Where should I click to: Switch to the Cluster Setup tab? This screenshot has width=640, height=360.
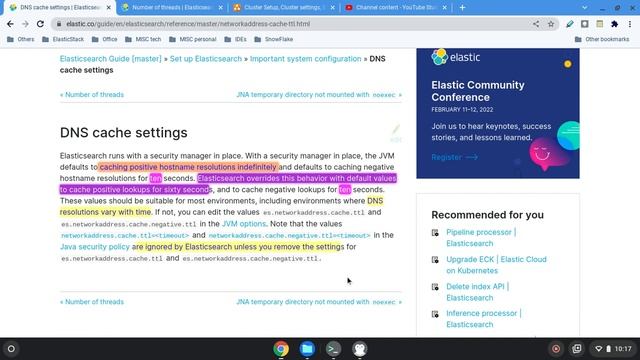point(283,7)
